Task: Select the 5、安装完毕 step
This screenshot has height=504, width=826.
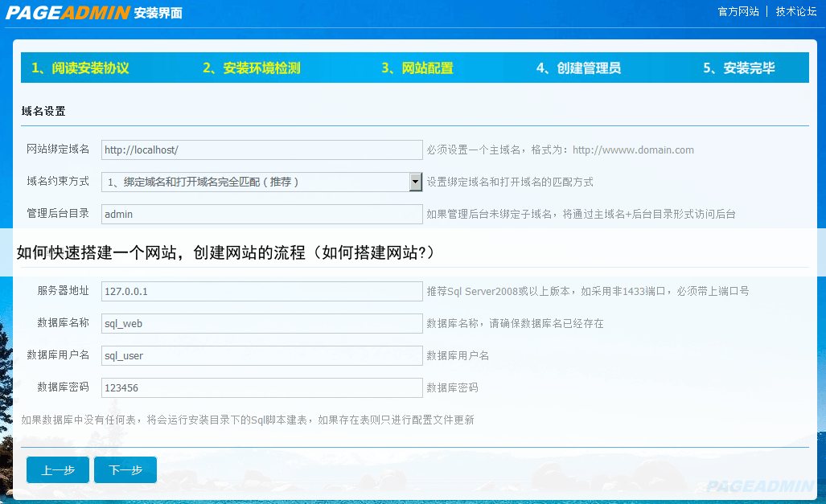Action: (x=738, y=68)
